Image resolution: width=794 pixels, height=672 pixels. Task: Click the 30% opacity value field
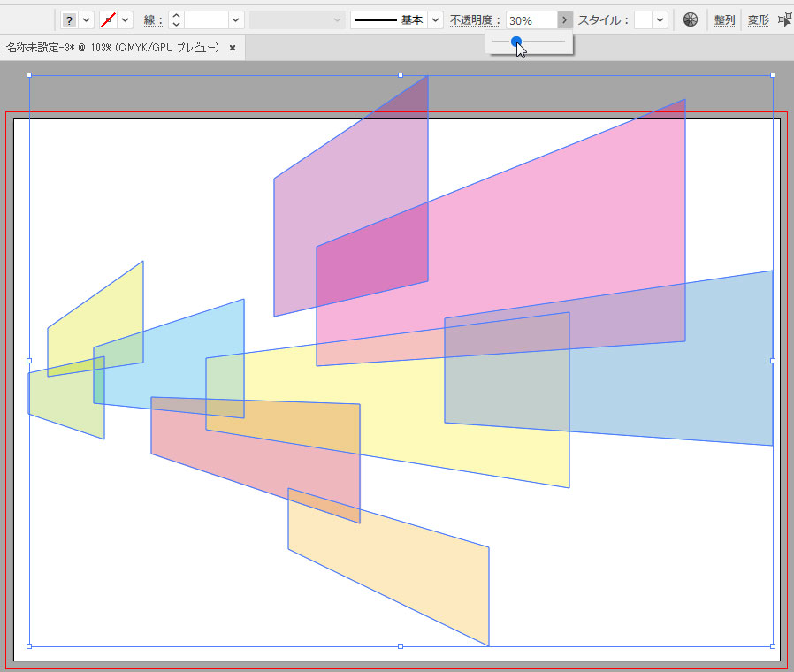click(531, 20)
